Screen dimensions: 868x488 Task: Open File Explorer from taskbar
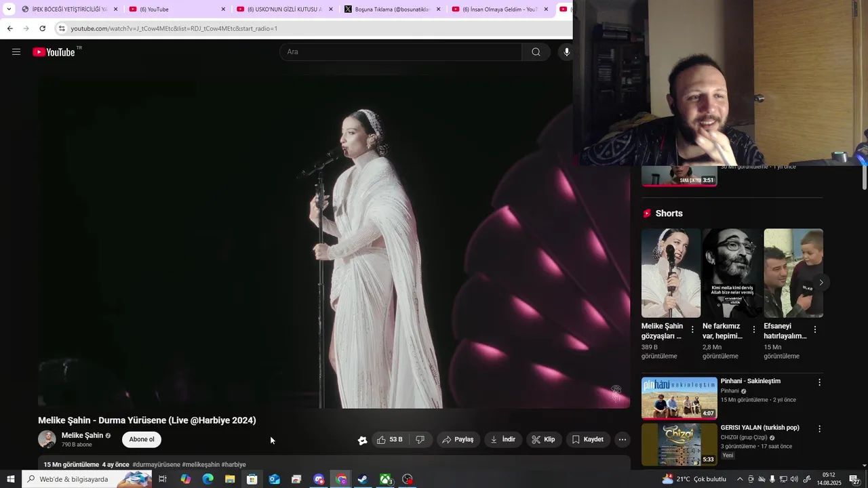pos(230,479)
